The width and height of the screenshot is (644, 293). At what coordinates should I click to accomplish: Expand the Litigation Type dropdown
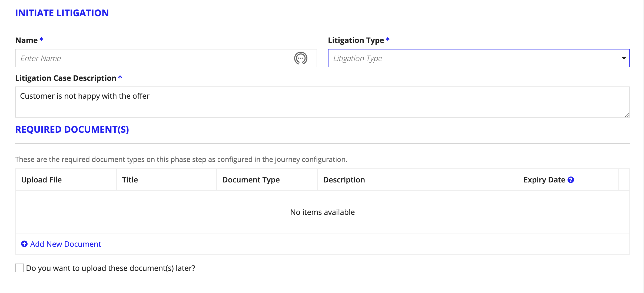(x=479, y=58)
